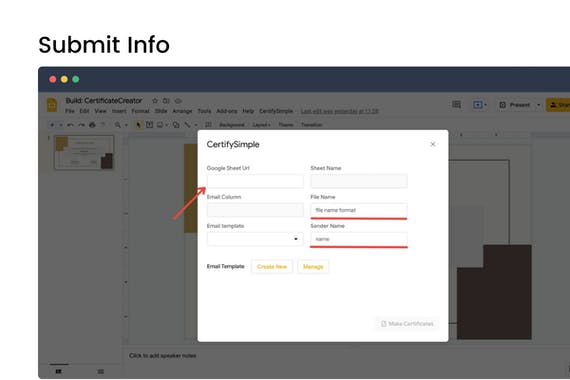The image size is (570, 380).
Task: Open the Line tool dropdown arrow
Action: (x=196, y=125)
